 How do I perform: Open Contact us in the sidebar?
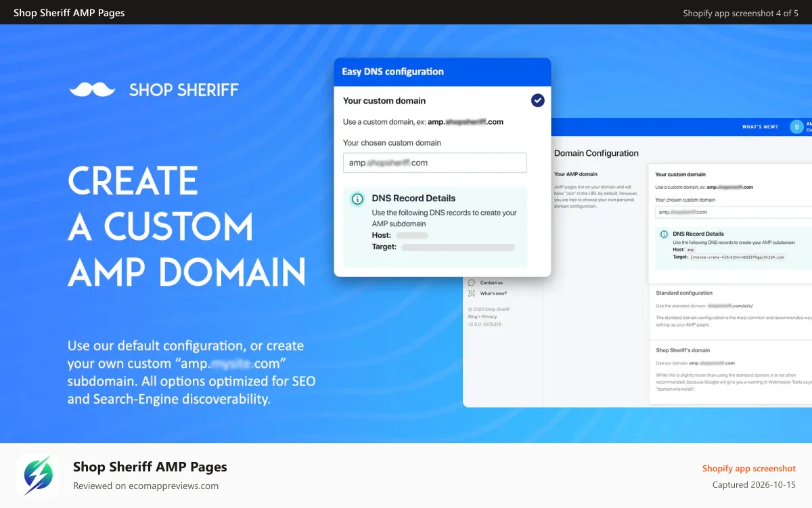coord(491,282)
